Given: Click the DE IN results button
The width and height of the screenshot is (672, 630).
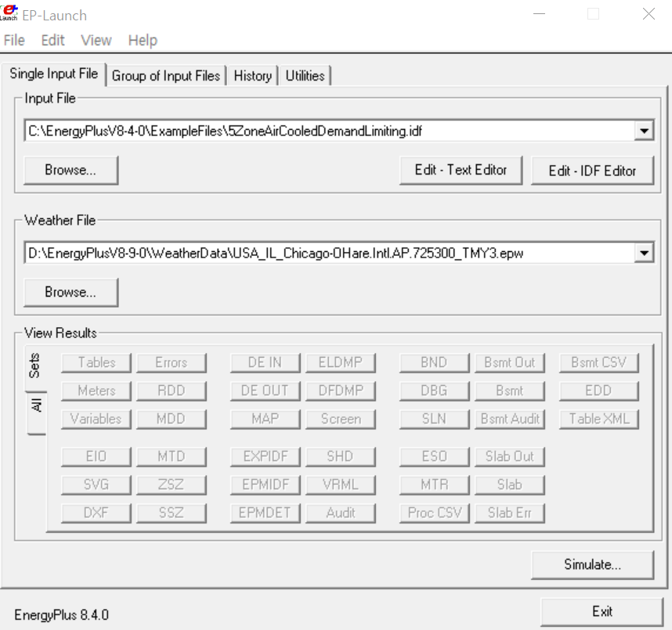Looking at the screenshot, I should point(265,362).
